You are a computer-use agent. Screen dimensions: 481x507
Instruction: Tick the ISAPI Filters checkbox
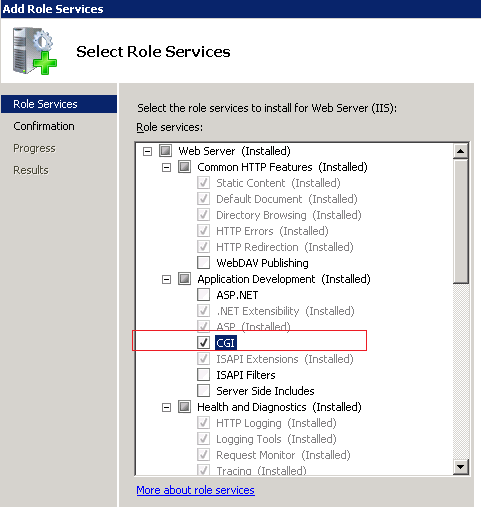coord(203,375)
